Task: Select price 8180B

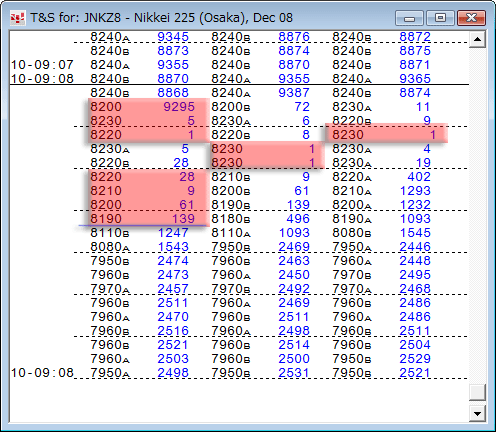Action: [x=231, y=219]
